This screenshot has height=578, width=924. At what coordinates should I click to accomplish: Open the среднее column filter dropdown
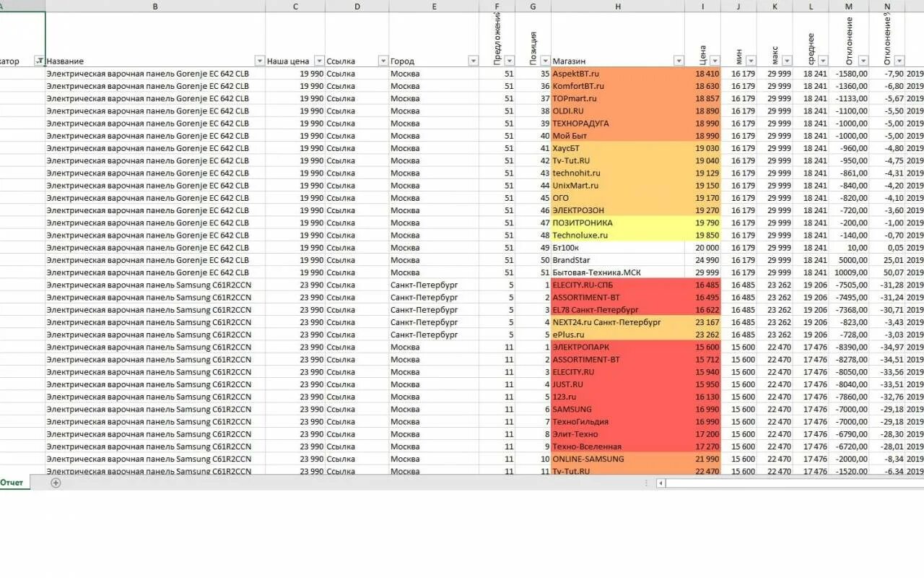click(823, 61)
